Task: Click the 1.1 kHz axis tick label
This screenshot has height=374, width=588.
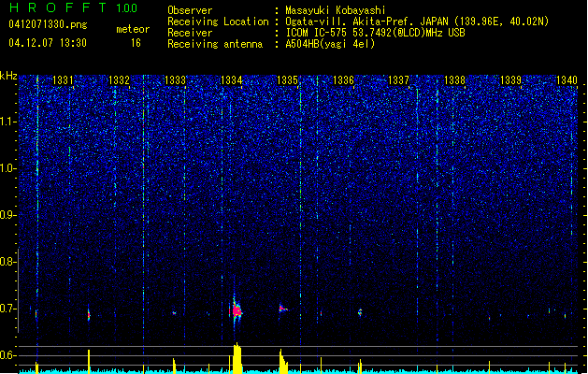Action: [7, 122]
